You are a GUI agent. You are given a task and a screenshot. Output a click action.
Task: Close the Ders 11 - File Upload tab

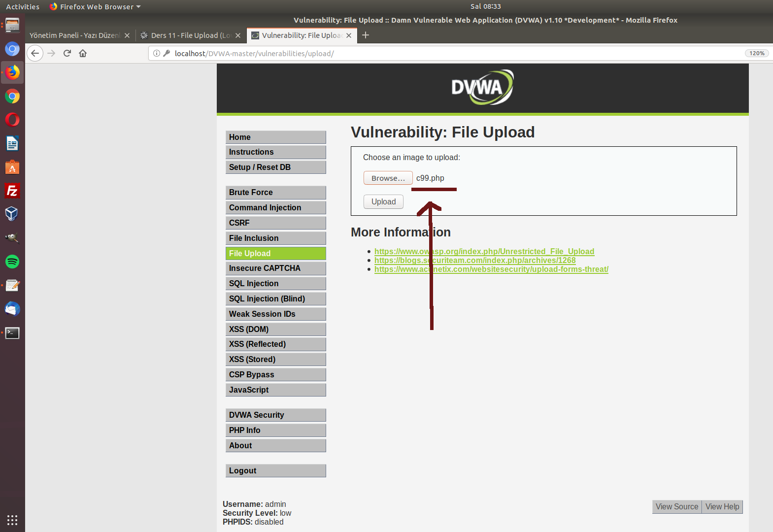[x=238, y=35]
